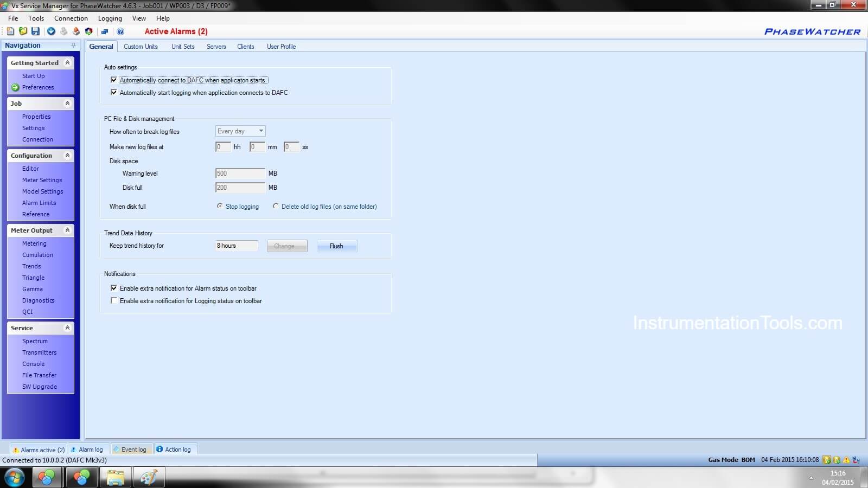The image size is (868, 488).
Task: Open the Connection menu
Action: pyautogui.click(x=71, y=18)
